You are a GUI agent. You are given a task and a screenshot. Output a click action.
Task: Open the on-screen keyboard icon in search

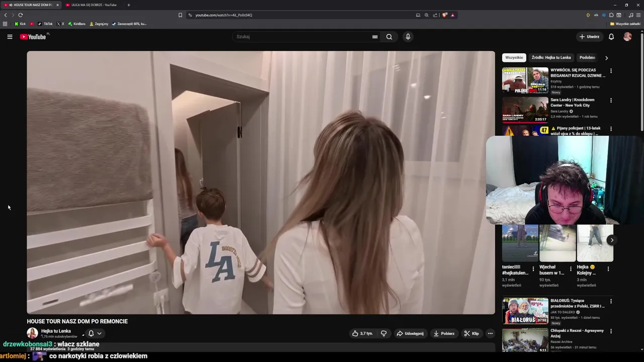point(375,37)
